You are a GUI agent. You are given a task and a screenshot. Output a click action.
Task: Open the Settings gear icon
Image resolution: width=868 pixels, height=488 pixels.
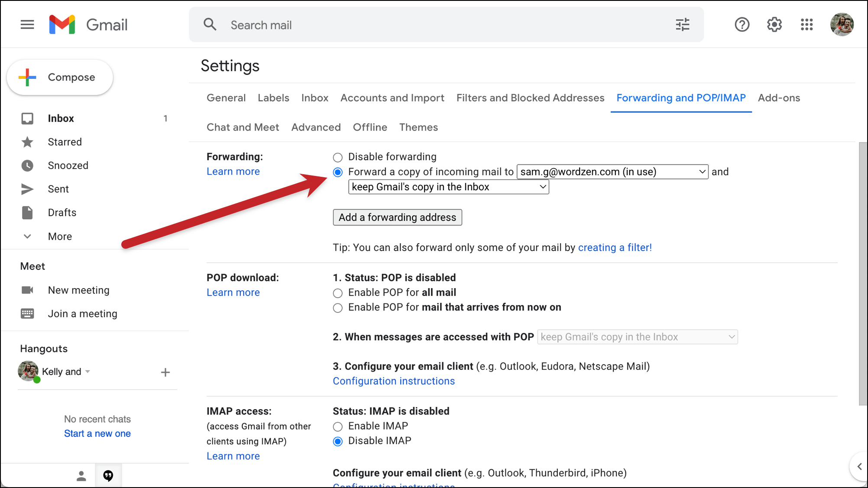point(774,25)
